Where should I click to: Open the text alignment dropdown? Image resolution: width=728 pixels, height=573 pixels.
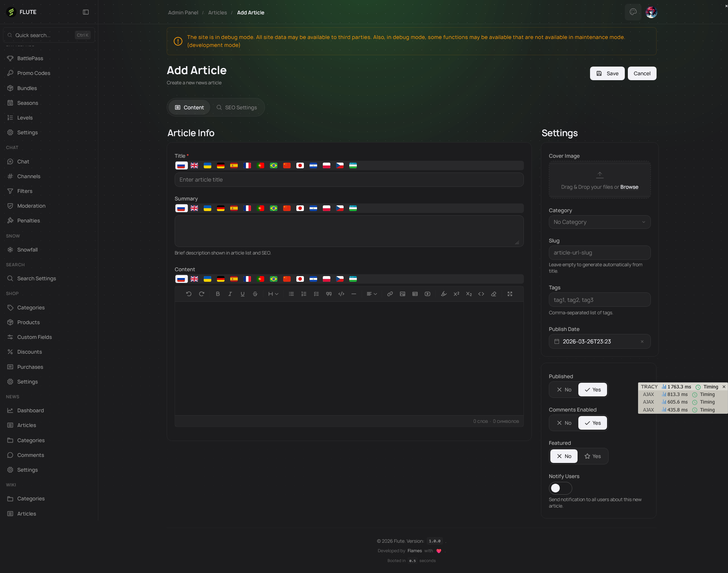372,294
